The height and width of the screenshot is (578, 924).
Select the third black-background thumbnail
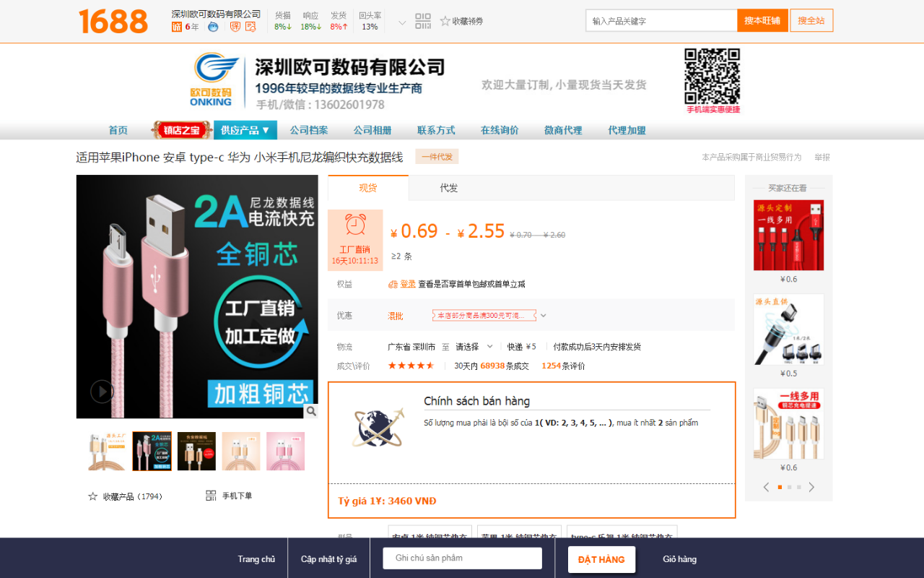click(x=196, y=451)
